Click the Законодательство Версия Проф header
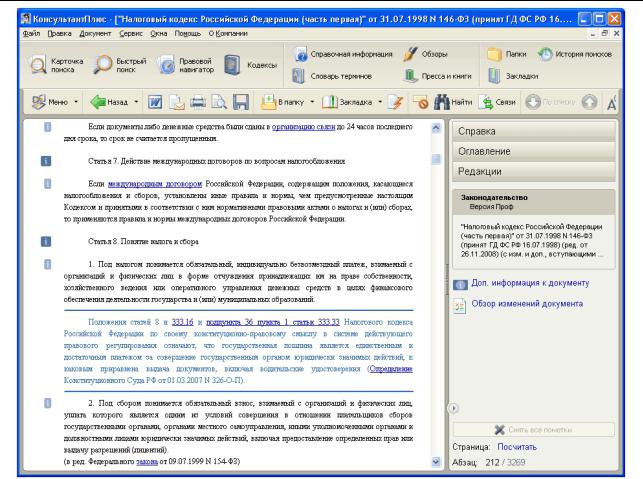643x479 pixels. [534, 202]
